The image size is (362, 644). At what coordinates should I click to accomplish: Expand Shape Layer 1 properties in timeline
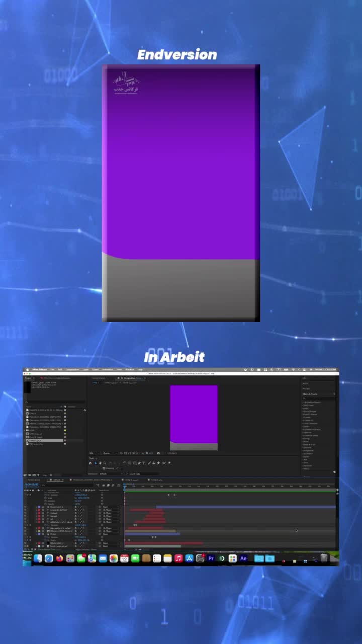click(36, 507)
